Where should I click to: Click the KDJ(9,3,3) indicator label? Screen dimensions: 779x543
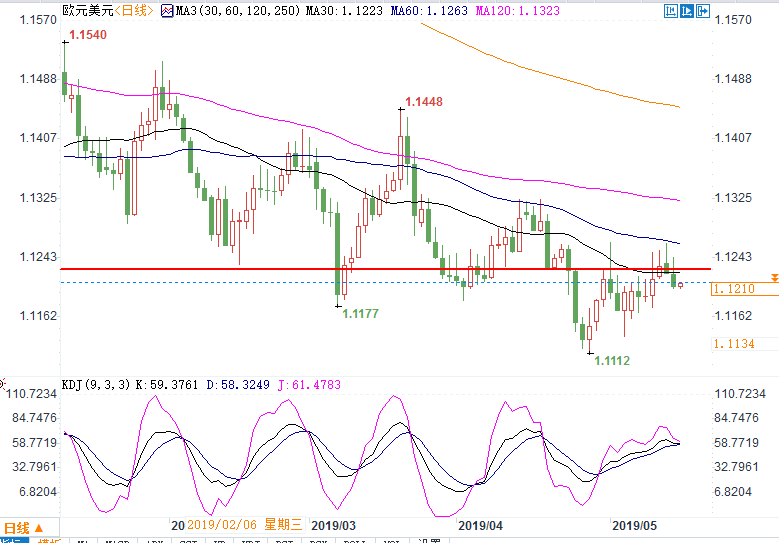coord(96,385)
